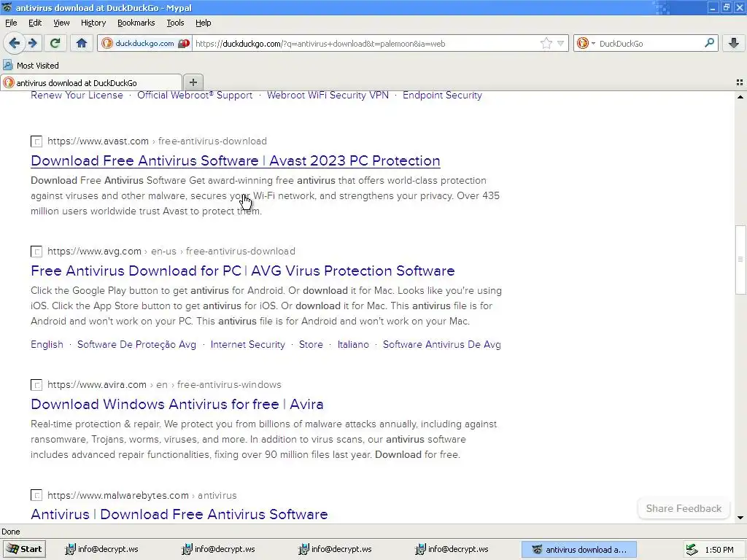Click the address bar URL field

[x=367, y=43]
